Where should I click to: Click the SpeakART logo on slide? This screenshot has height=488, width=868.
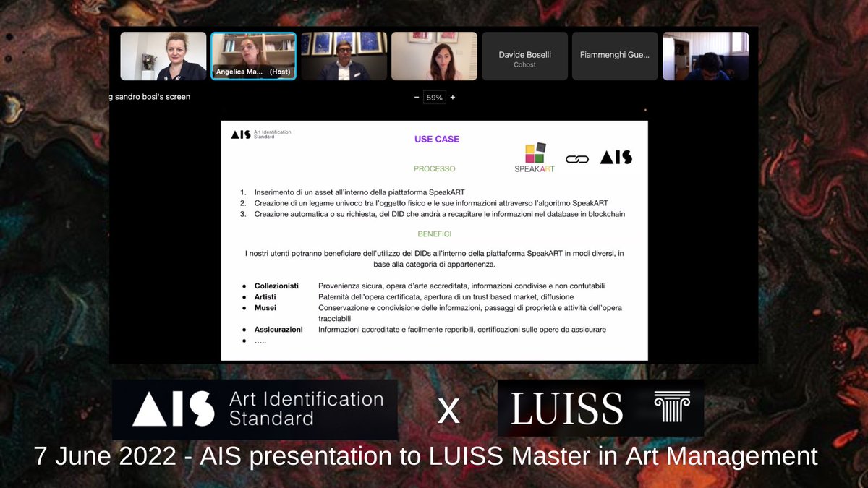click(535, 158)
